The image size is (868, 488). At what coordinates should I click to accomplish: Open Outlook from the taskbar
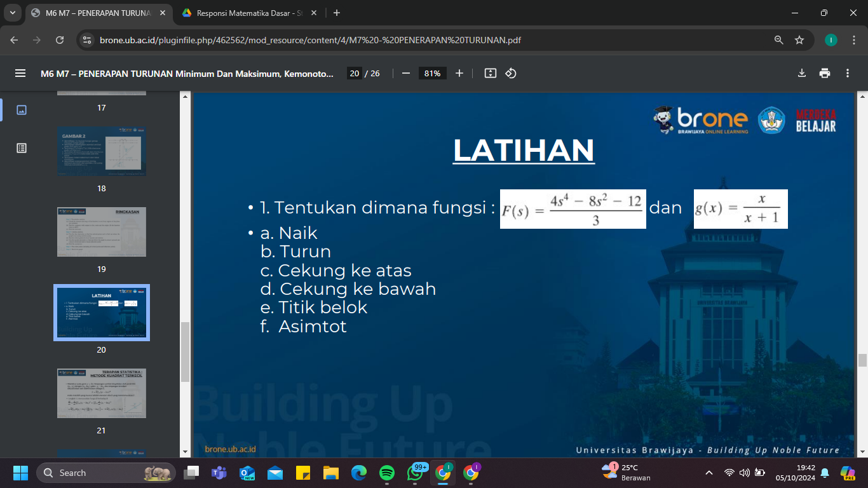coord(247,473)
